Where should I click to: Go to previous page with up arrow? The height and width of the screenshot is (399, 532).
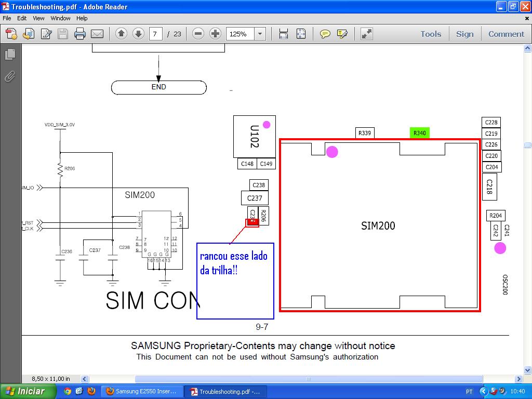(121, 34)
